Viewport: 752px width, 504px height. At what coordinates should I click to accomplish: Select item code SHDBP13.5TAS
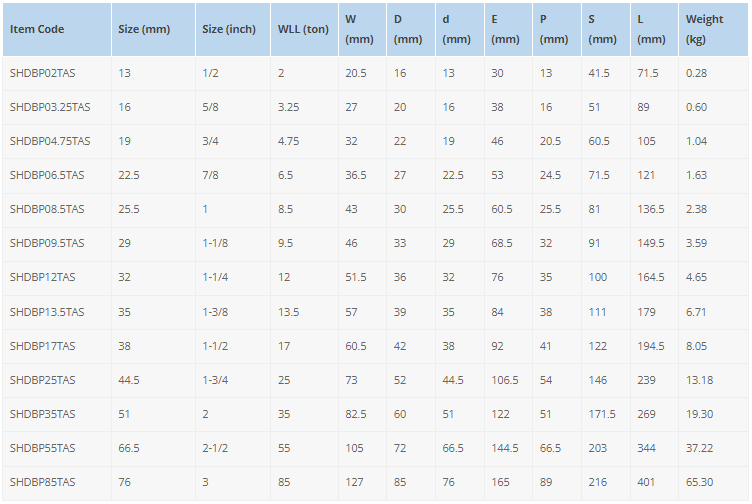click(47, 313)
